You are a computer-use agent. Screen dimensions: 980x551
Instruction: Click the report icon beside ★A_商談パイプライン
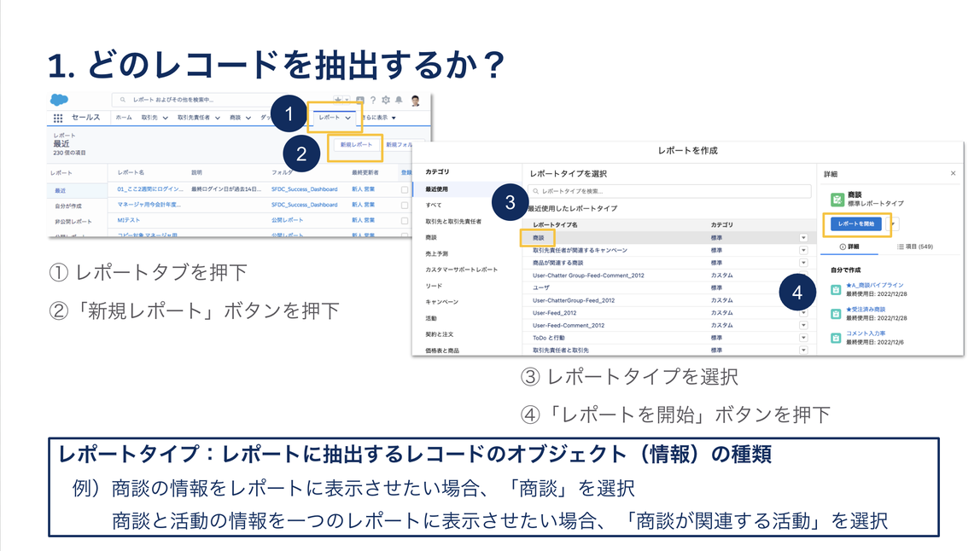click(x=836, y=290)
